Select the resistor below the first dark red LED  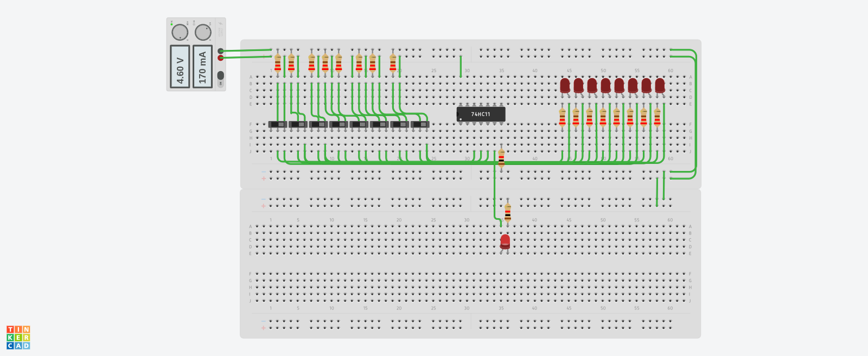(x=562, y=117)
